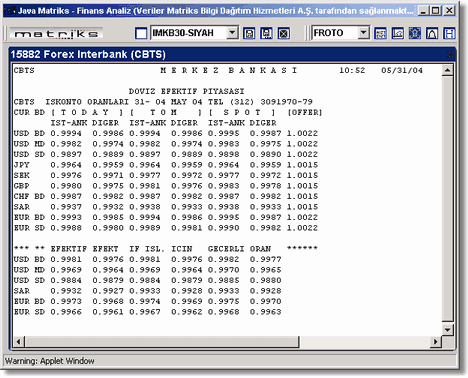Click the gear-like settings icon in toolbar
Image resolution: width=468 pixels, height=378 pixels.
click(x=415, y=33)
